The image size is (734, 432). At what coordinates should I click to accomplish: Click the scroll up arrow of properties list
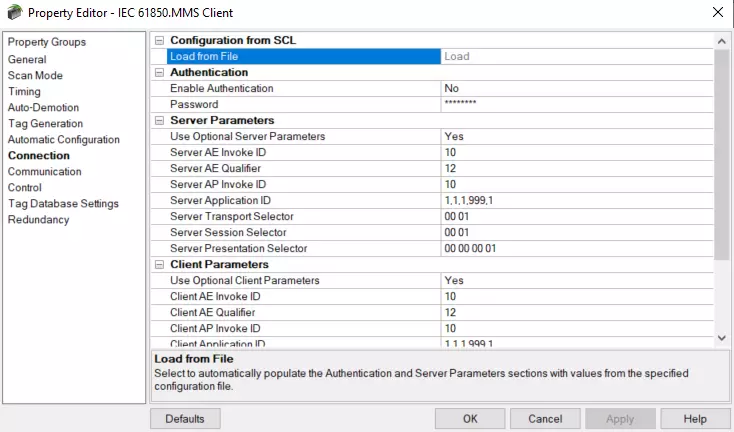coord(721,41)
